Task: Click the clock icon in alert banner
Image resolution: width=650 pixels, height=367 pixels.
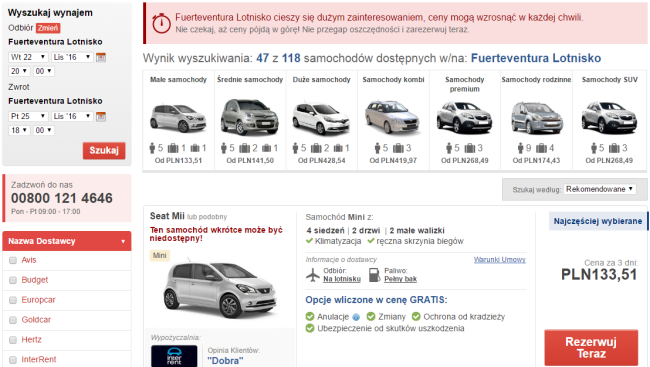Action: point(161,23)
